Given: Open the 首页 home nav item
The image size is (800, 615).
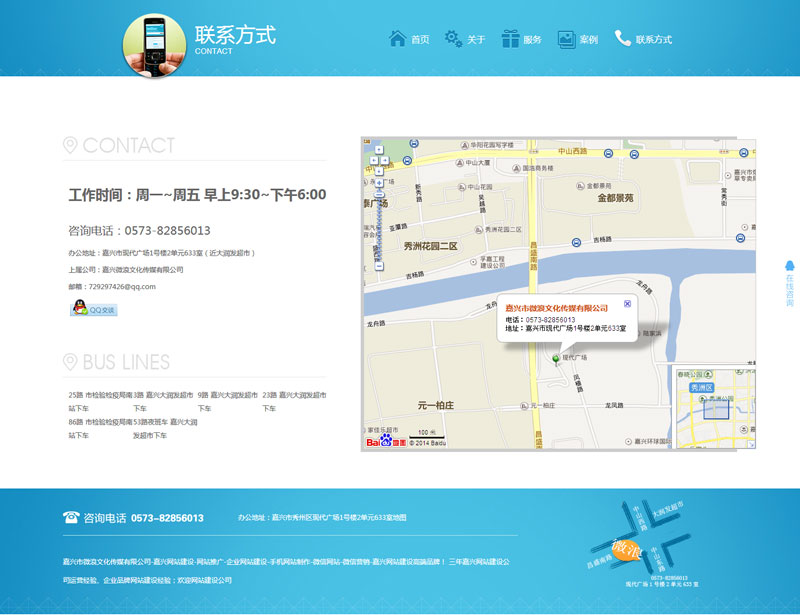Looking at the screenshot, I should click(409, 39).
